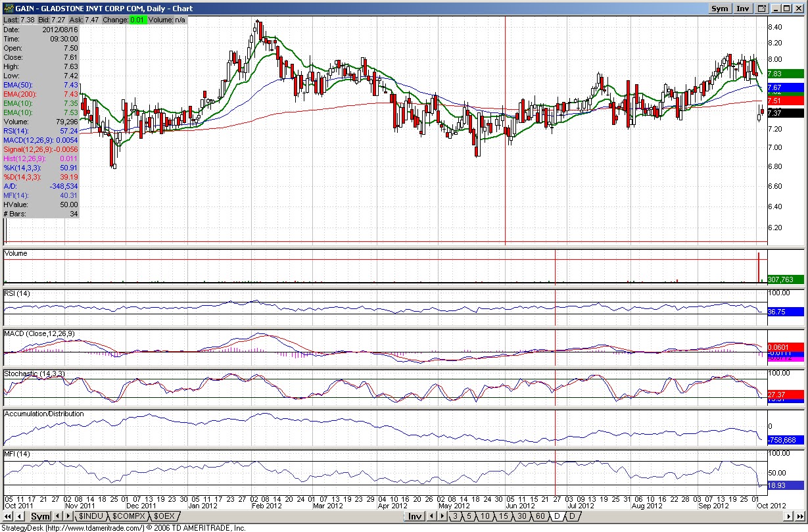The height and width of the screenshot is (532, 808).
Task: Click the MACD (Close,12,26,9) panel title
Action: pos(40,334)
